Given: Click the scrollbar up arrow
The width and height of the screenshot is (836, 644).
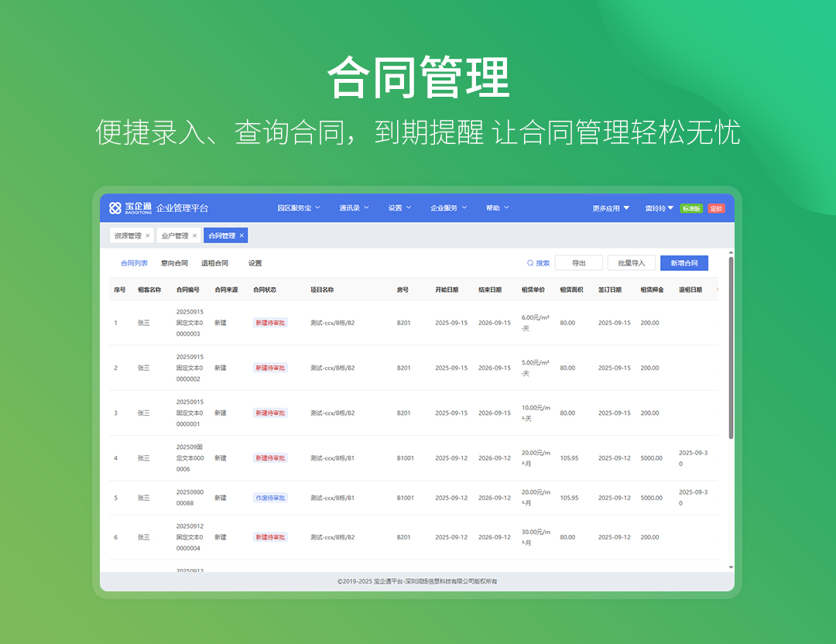Looking at the screenshot, I should pyautogui.click(x=731, y=252).
